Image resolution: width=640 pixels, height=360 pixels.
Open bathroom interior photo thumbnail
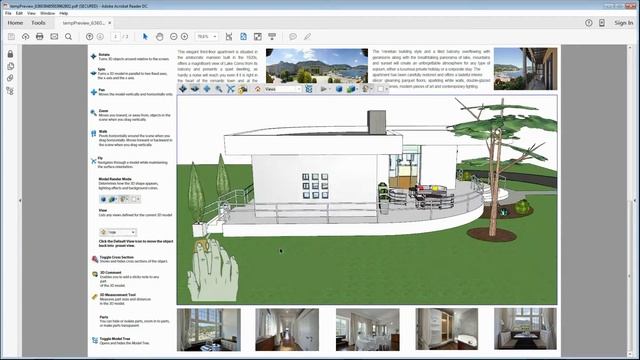[447, 329]
